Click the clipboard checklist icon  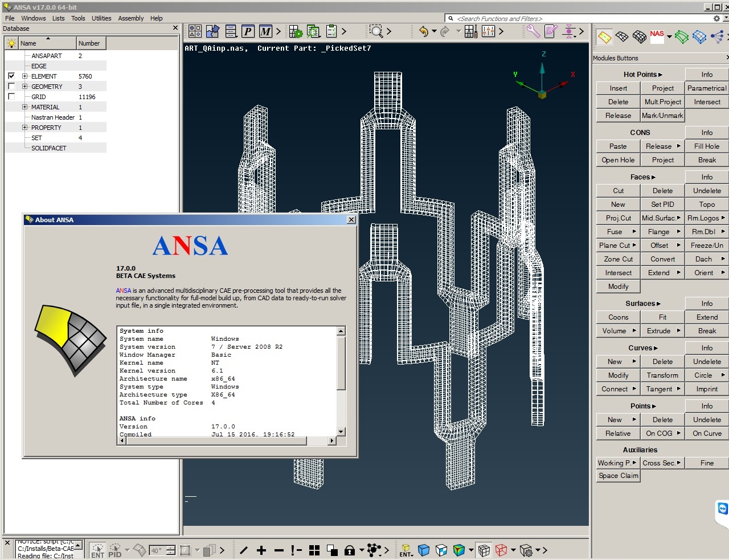(331, 31)
